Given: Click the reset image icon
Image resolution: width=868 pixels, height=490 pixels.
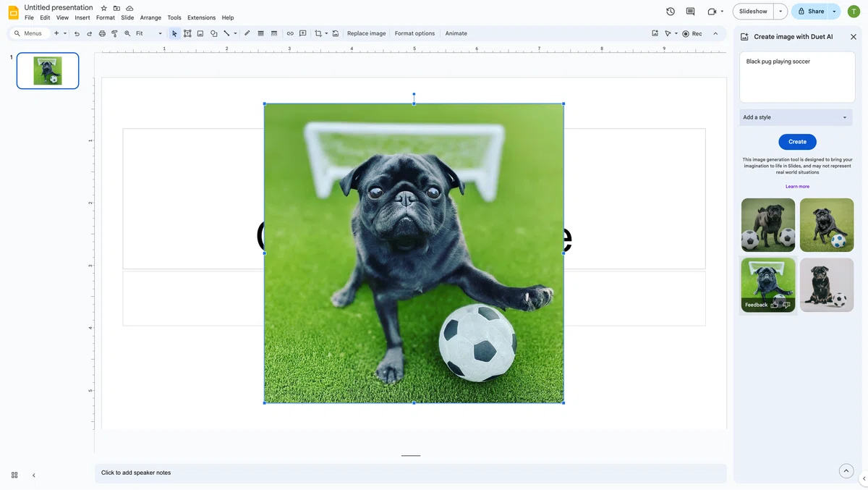Looking at the screenshot, I should click(336, 33).
